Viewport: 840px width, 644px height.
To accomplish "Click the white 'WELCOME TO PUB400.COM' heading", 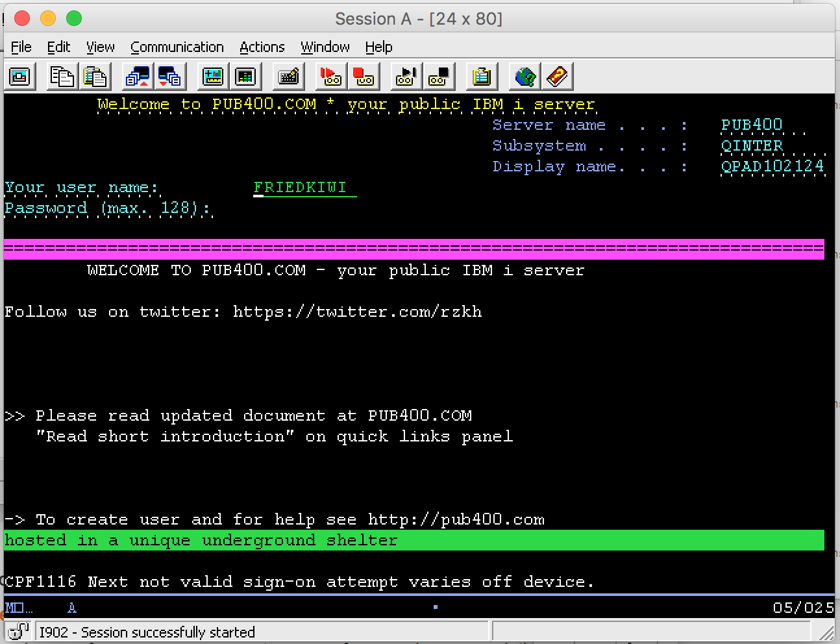I will tap(336, 270).
